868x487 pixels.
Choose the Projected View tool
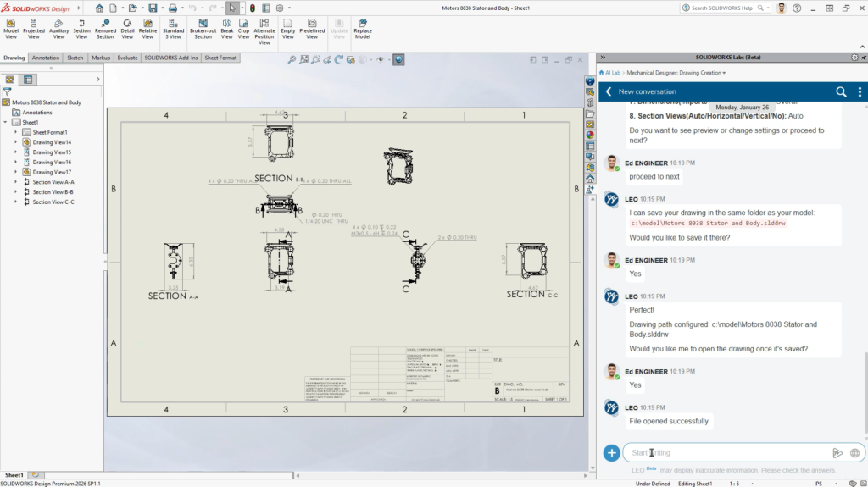coord(33,29)
